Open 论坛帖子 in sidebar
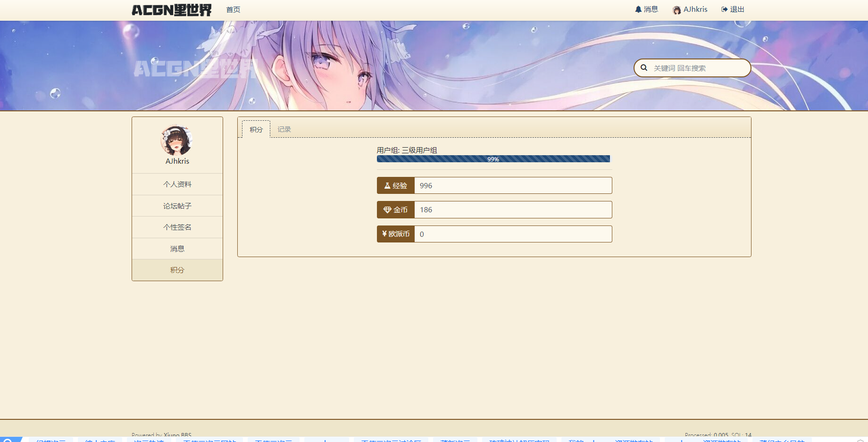The height and width of the screenshot is (442, 868). tap(177, 206)
